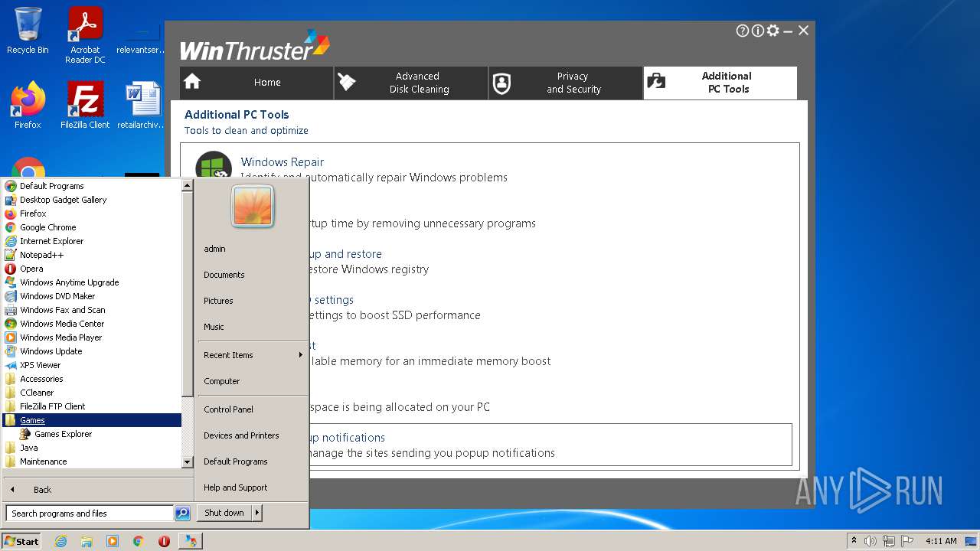Click the volume speaker tray icon

871,541
